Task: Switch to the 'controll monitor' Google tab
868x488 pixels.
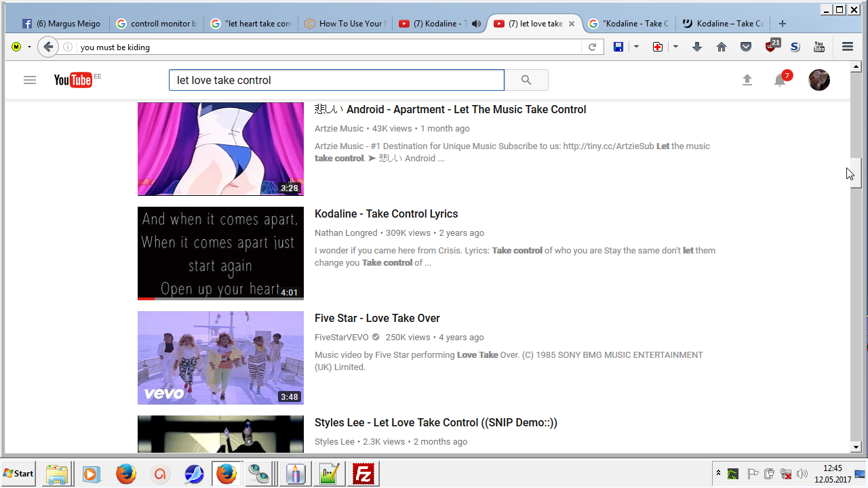Action: 157,24
